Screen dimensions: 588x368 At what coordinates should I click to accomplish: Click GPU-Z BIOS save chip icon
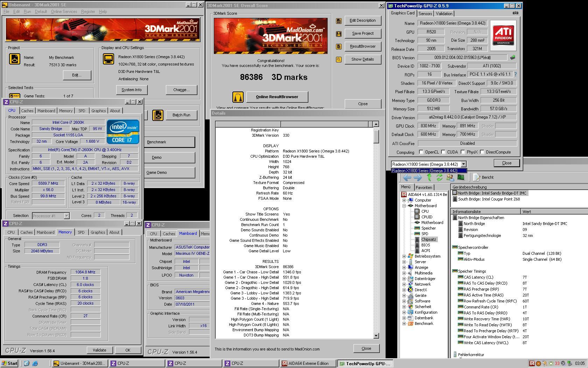point(513,57)
